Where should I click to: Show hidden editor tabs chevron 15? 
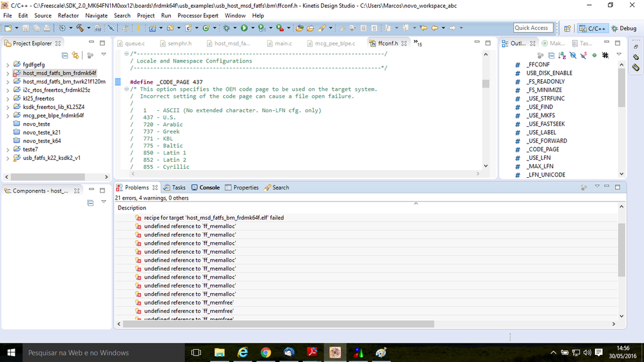click(418, 43)
